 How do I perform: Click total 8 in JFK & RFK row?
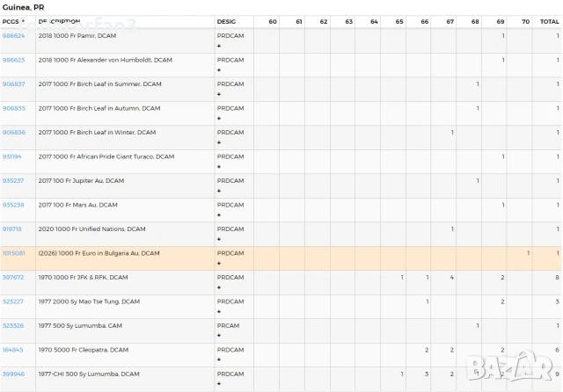(557, 277)
